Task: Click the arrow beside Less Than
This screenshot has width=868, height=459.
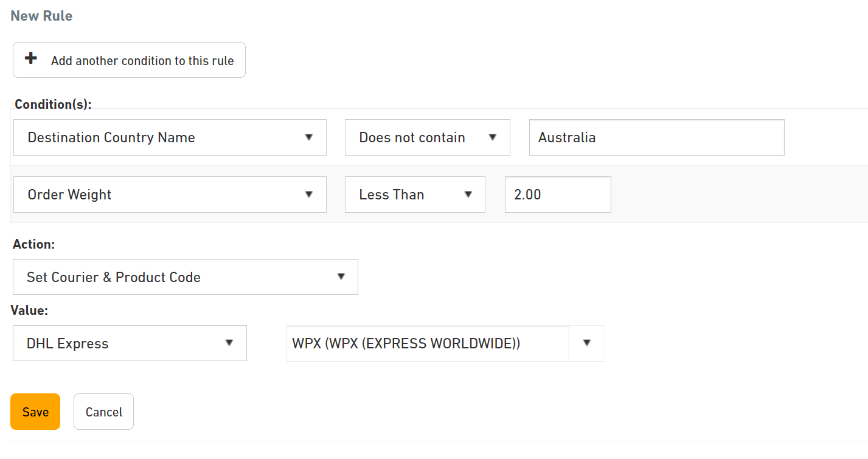Action: (468, 195)
